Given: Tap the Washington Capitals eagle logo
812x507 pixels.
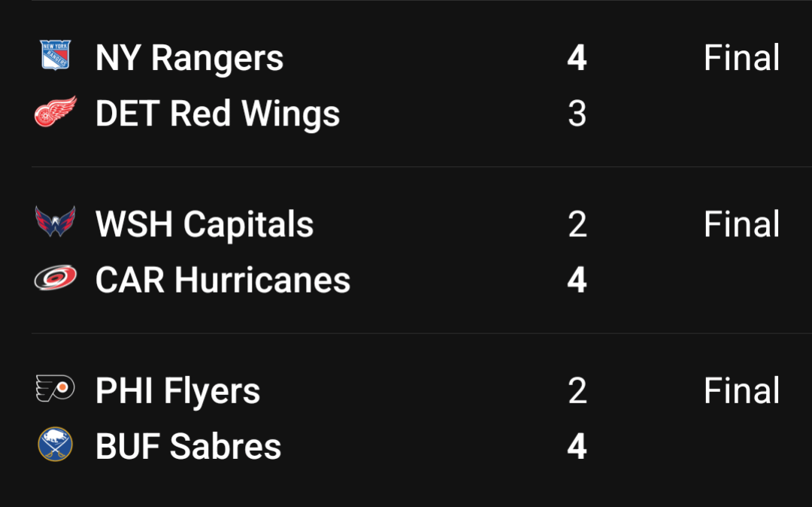Looking at the screenshot, I should click(x=55, y=223).
